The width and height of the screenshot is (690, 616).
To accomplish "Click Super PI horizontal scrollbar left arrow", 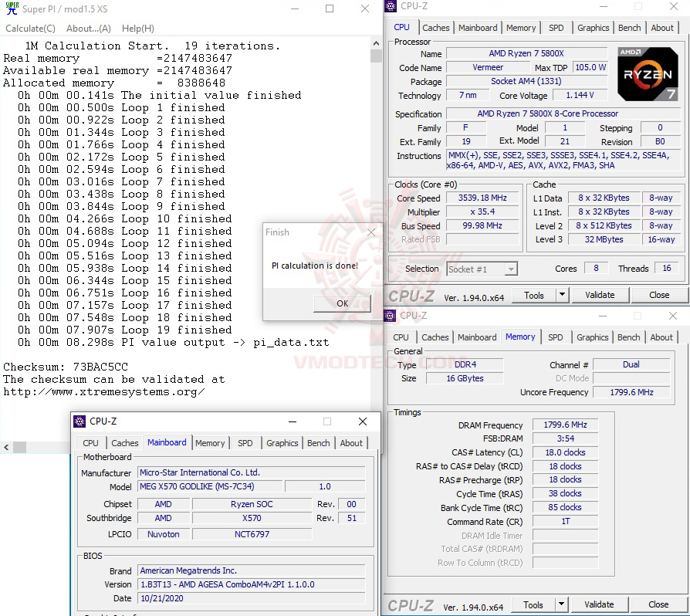I will click(x=6, y=447).
